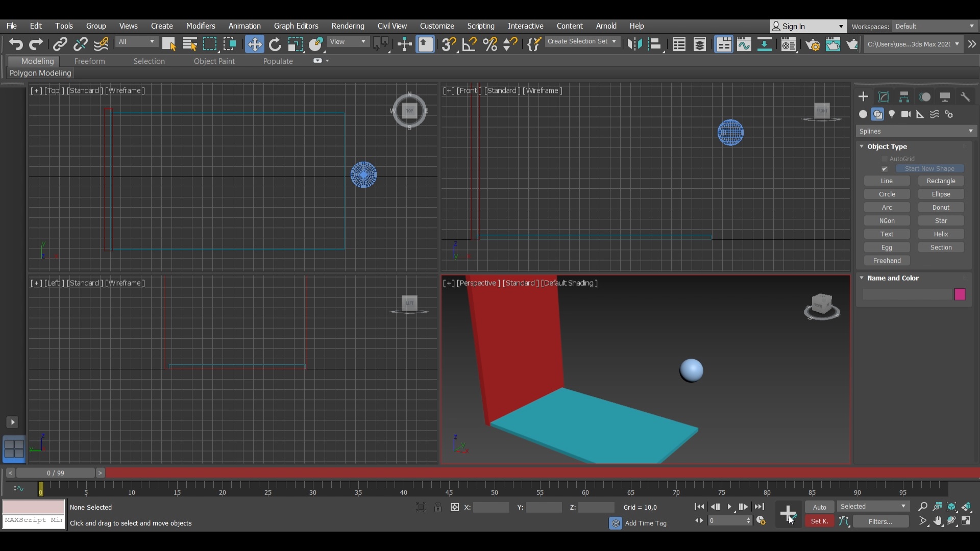Click the Mirror tool icon

coord(634,44)
